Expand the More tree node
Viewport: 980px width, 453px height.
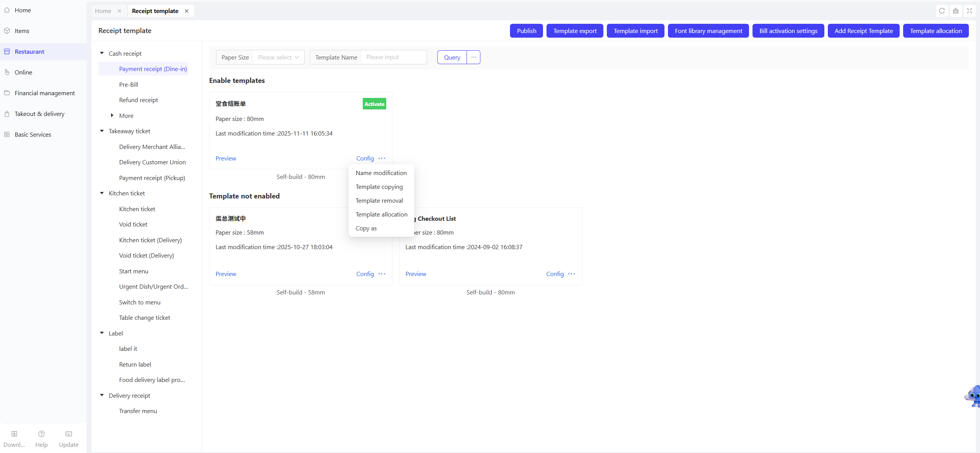click(112, 116)
